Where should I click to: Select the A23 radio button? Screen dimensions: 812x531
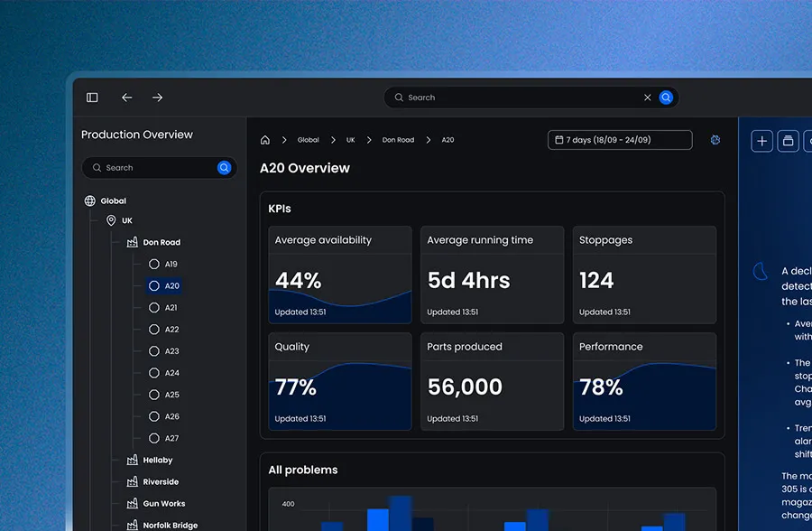pos(154,350)
